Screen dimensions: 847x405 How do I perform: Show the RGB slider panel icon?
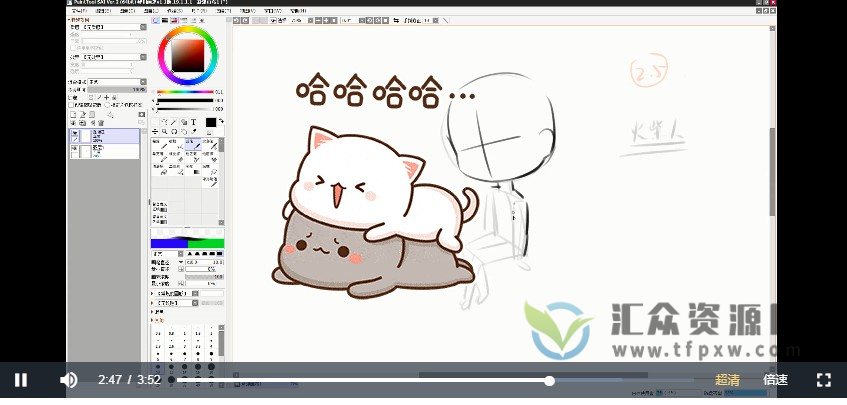coord(165,21)
